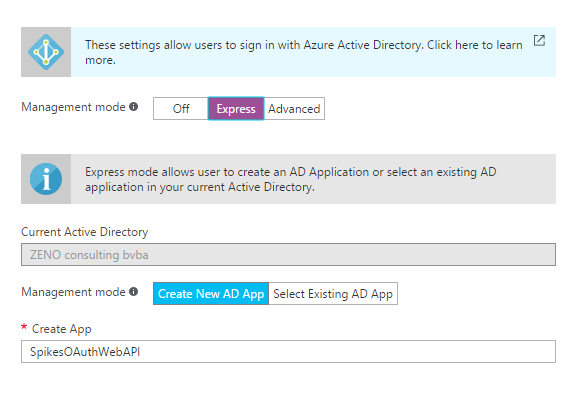Viewport: 574px width, 396px height.
Task: Choose Create New AD App option
Action: (x=211, y=294)
